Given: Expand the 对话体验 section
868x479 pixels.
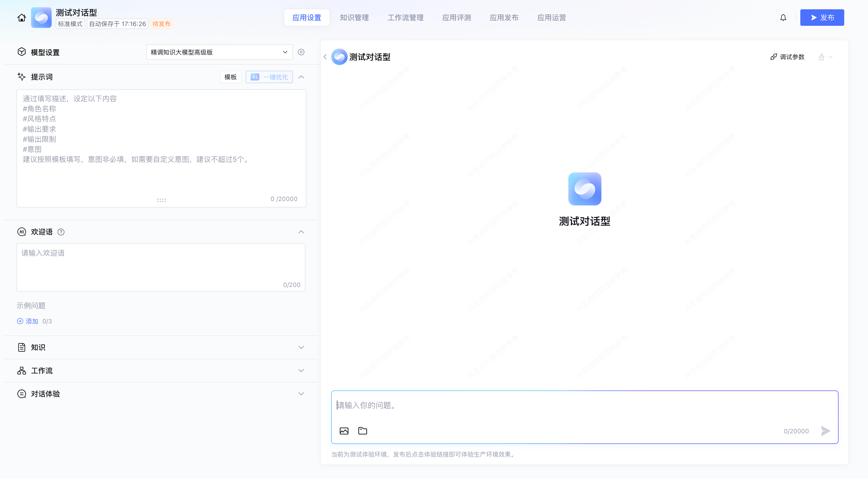Looking at the screenshot, I should click(x=301, y=394).
